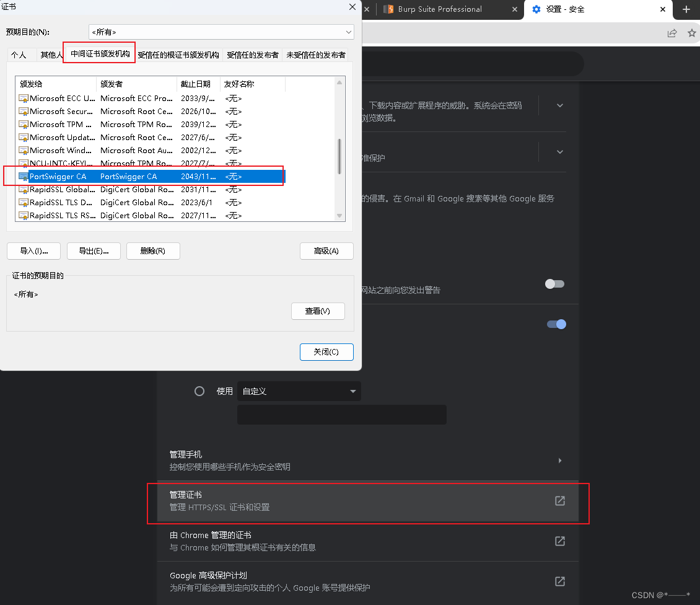Image resolution: width=700 pixels, height=605 pixels.
Task: Click certificate icon of Microsoft ECC row
Action: coord(23,99)
